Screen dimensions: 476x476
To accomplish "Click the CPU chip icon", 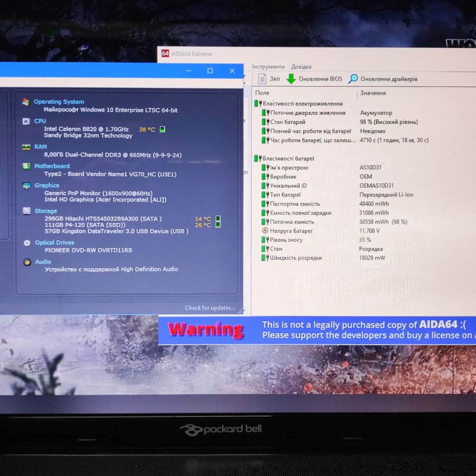I will pyautogui.click(x=26, y=122).
